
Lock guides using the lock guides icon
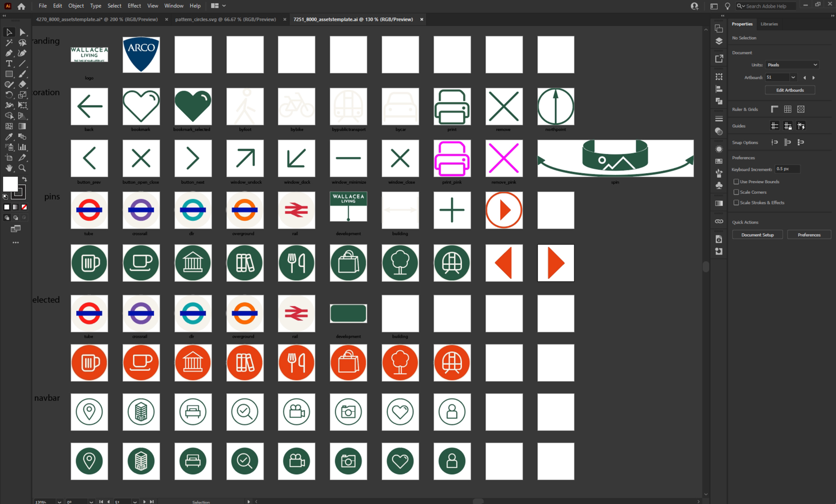tap(787, 126)
